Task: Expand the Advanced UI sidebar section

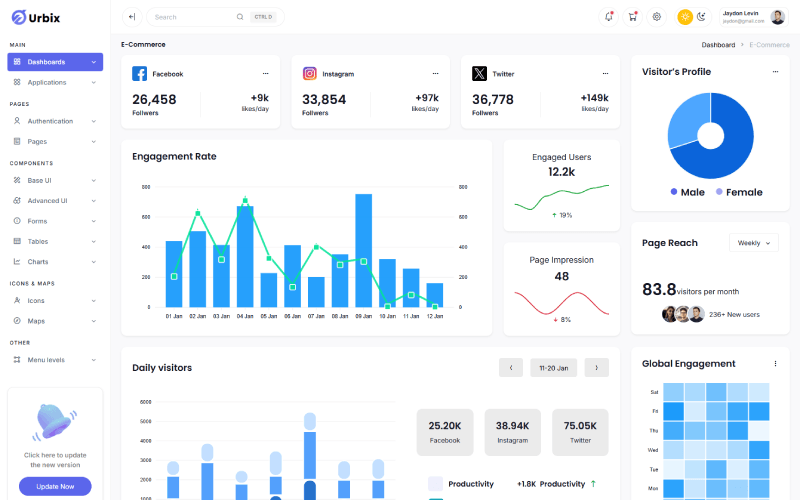Action: [x=55, y=200]
